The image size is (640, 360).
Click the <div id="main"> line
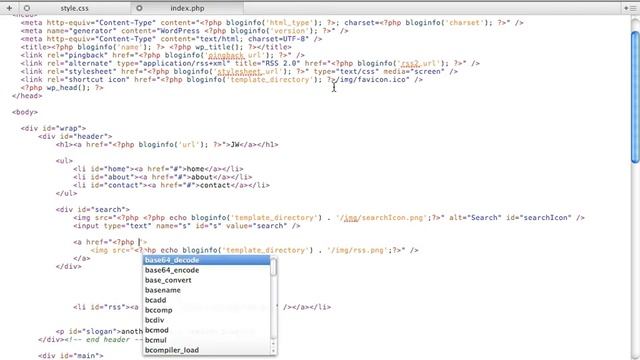[71, 356]
